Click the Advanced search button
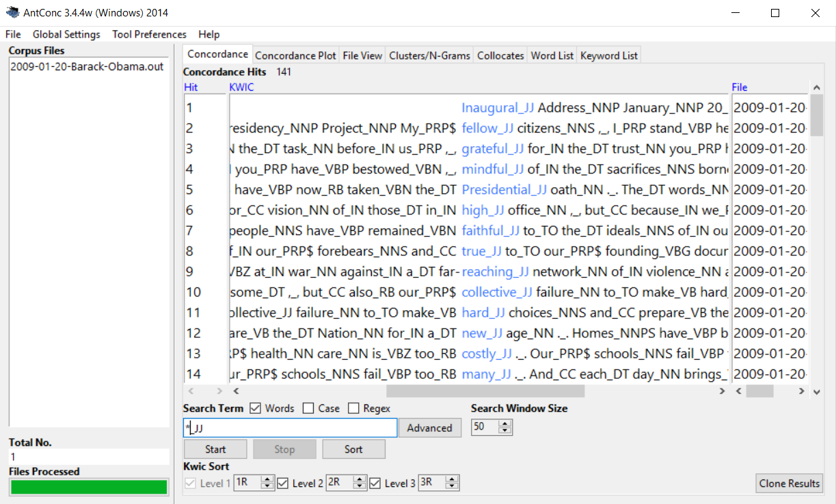836x504 pixels. tap(429, 428)
